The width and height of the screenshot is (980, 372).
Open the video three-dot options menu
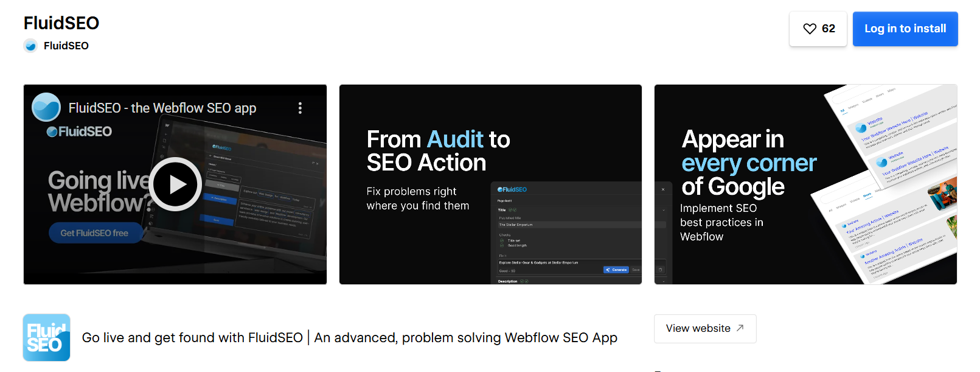300,108
